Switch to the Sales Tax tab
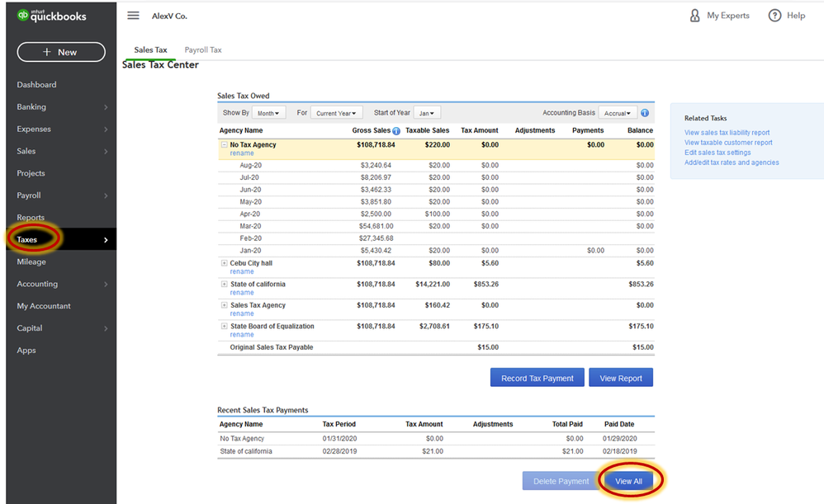The height and width of the screenshot is (504, 824). (x=150, y=49)
